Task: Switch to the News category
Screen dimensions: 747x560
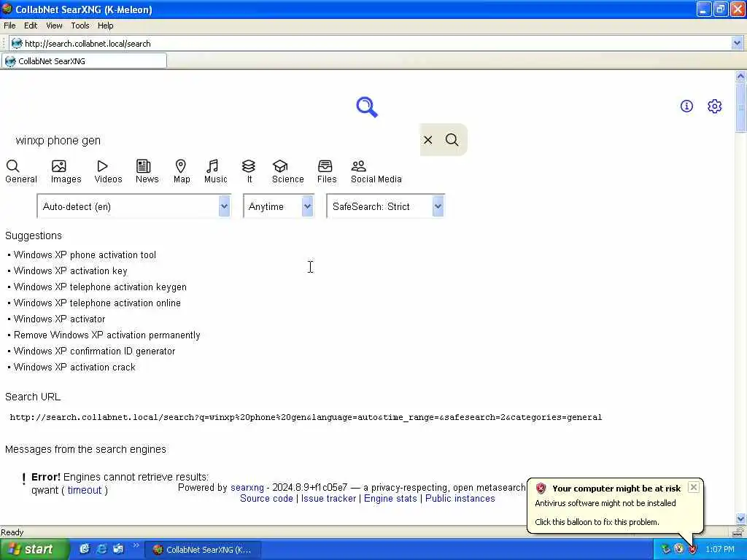Action: [147, 171]
